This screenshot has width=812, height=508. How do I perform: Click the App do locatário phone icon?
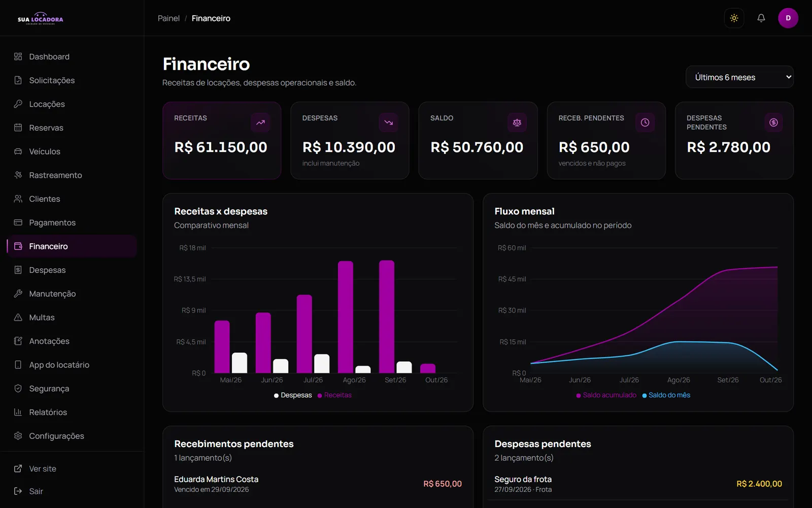(x=18, y=365)
